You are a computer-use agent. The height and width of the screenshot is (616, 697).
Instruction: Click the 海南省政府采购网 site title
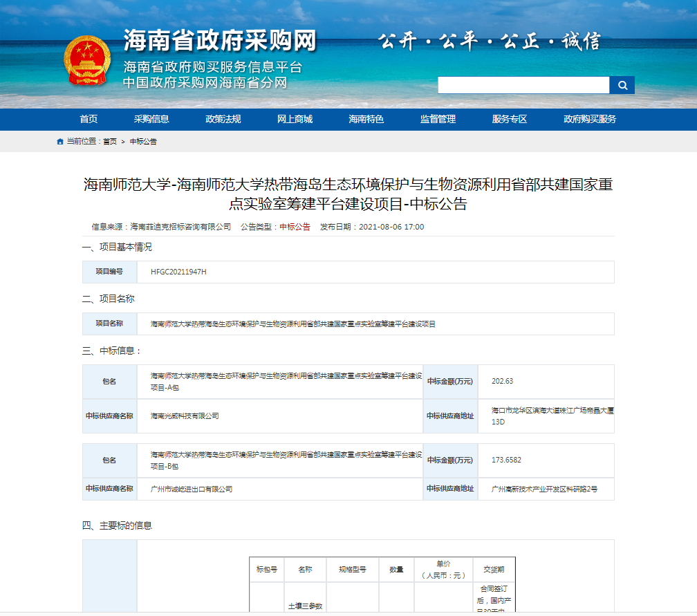pos(220,41)
